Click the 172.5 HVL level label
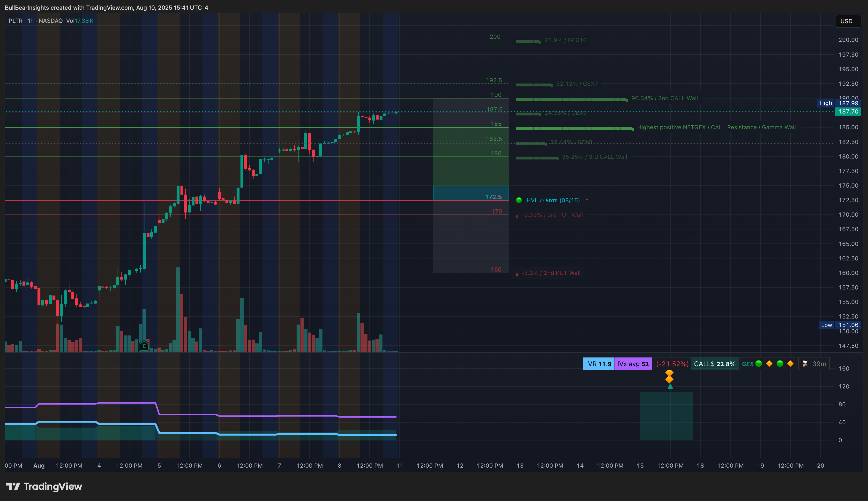 tap(494, 197)
